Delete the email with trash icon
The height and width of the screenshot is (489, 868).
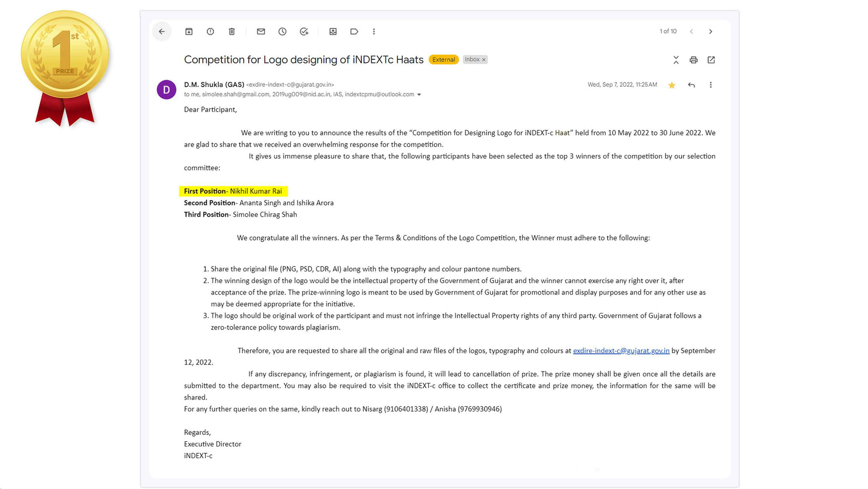232,31
